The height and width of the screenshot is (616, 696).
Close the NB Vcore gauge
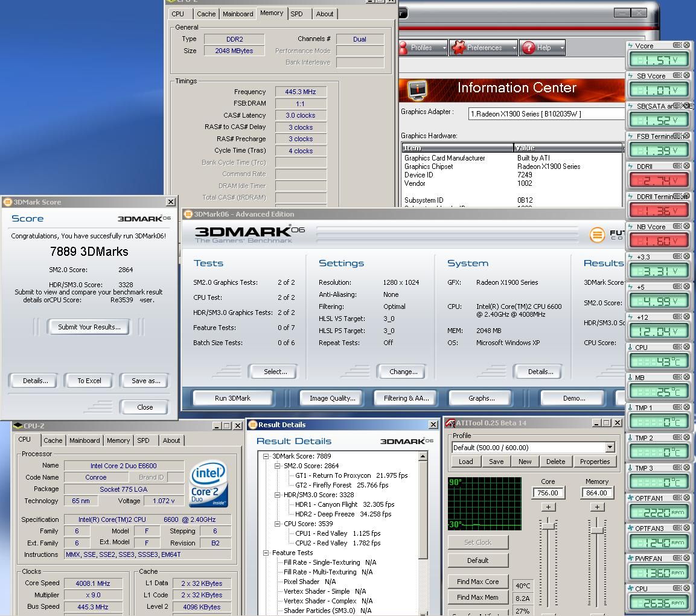point(687,226)
